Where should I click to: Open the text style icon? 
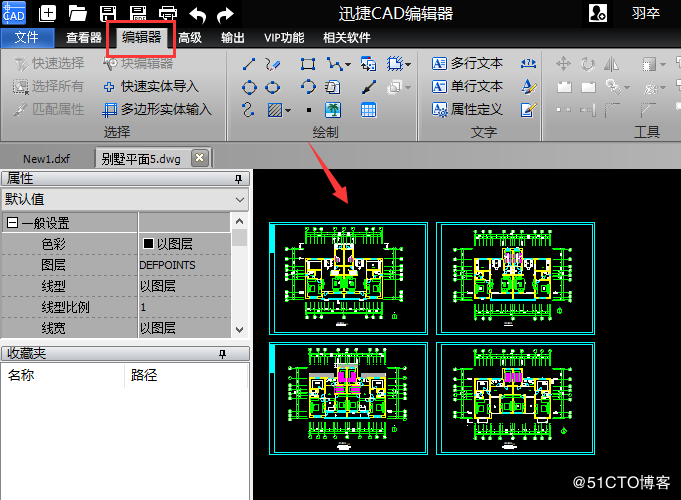point(529,87)
